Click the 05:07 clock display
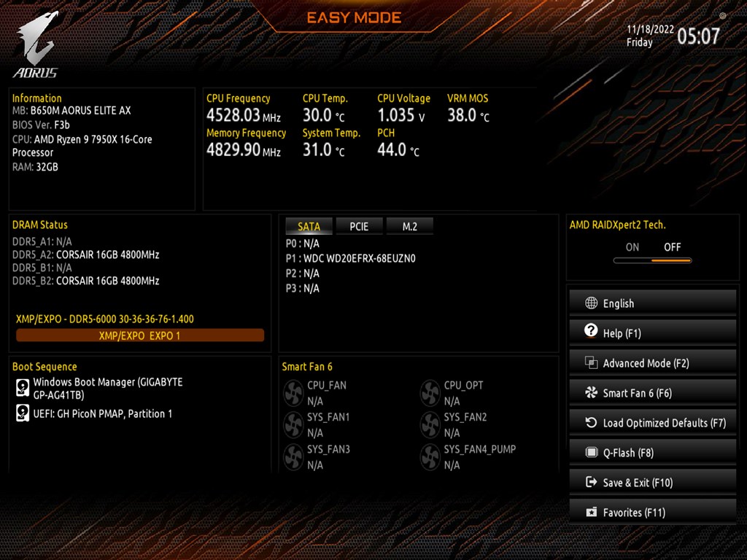Viewport: 747px width, 560px height. (x=698, y=36)
